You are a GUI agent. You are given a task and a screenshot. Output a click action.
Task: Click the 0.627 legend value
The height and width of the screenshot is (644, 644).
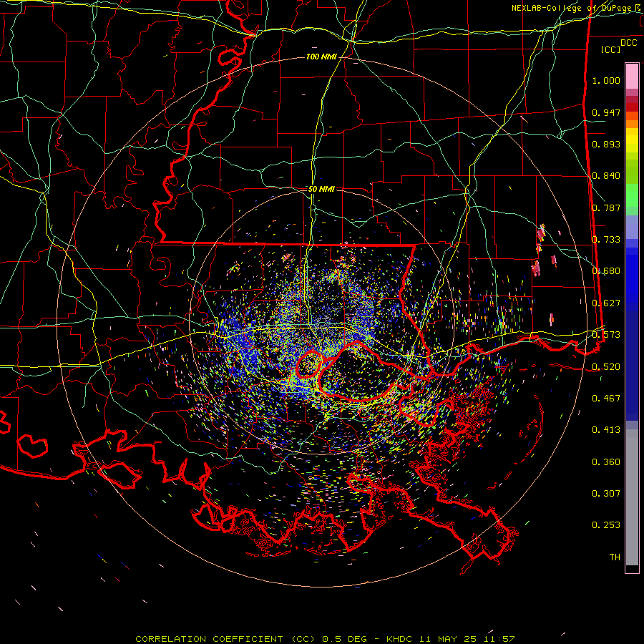[x=606, y=303]
